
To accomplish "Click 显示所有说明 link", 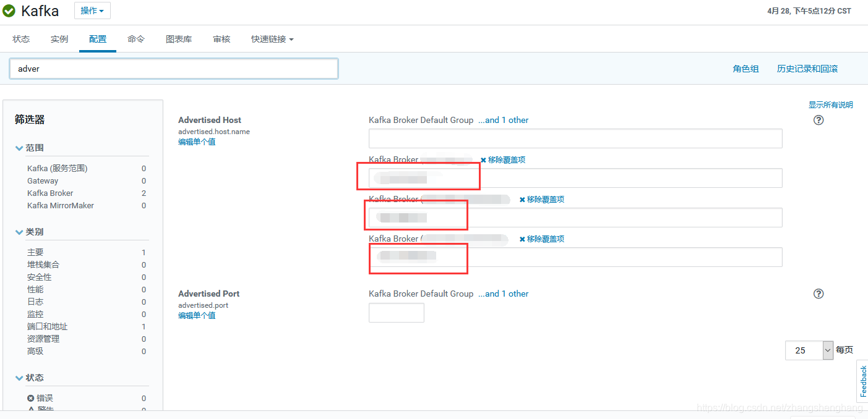I will click(x=830, y=104).
